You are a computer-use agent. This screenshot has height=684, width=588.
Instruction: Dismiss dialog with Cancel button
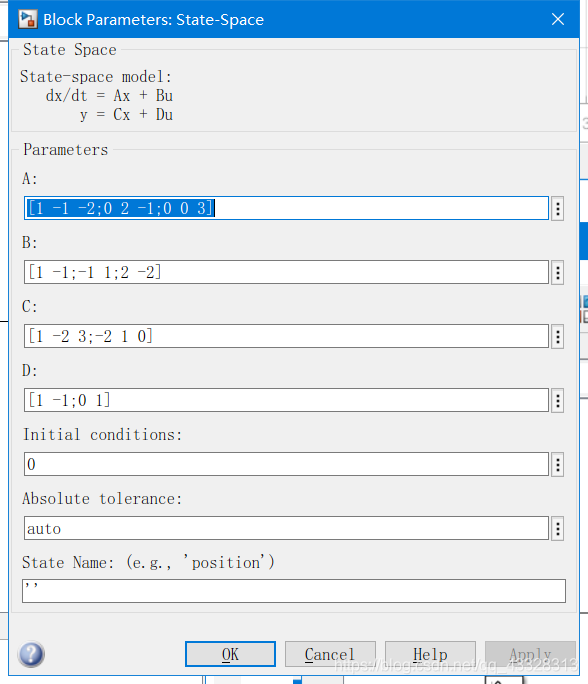point(330,654)
